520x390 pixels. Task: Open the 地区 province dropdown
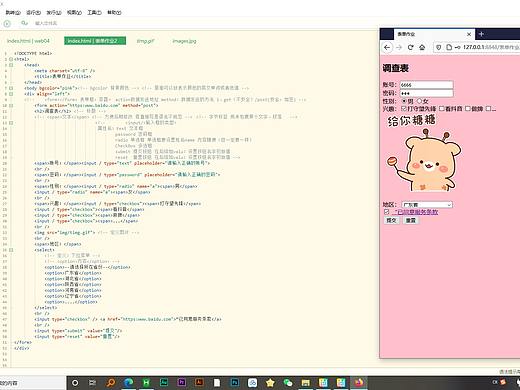point(427,204)
